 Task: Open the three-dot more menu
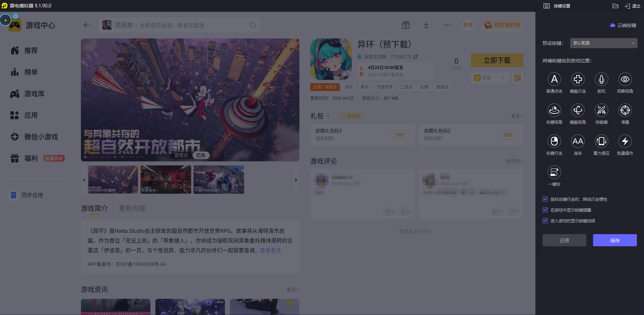pyautogui.click(x=447, y=25)
